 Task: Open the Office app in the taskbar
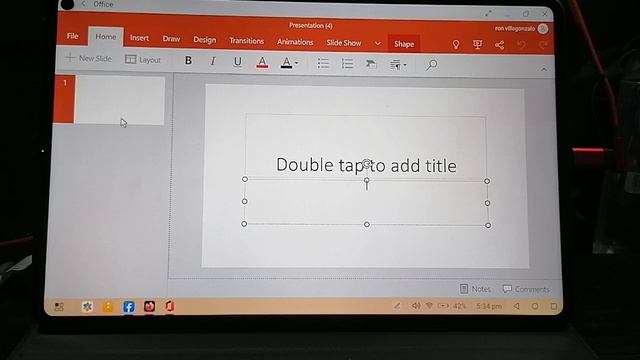(x=170, y=306)
